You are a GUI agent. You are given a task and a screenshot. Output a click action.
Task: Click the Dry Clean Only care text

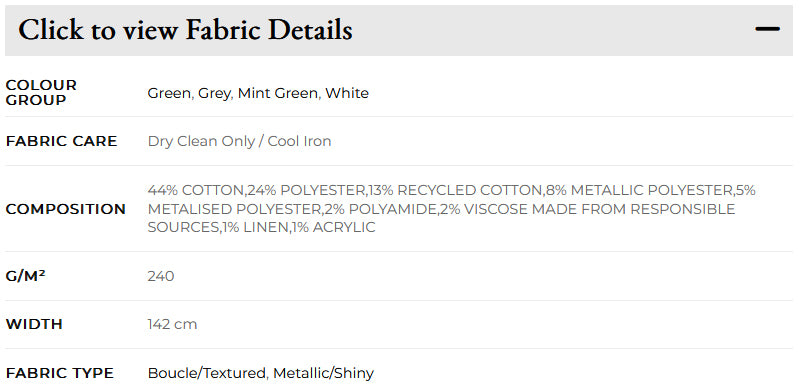[x=201, y=142]
